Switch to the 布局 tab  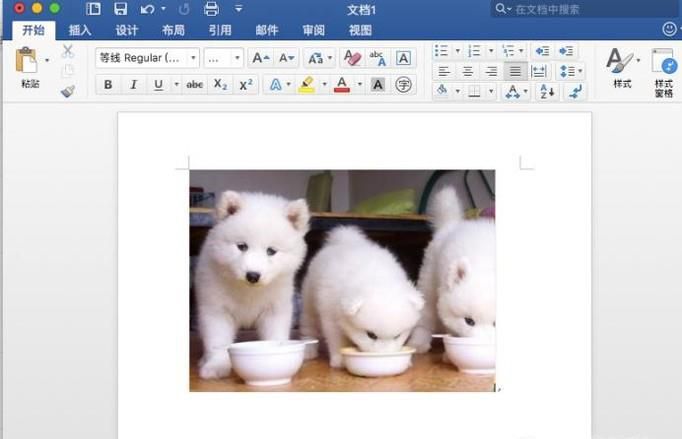pos(173,30)
